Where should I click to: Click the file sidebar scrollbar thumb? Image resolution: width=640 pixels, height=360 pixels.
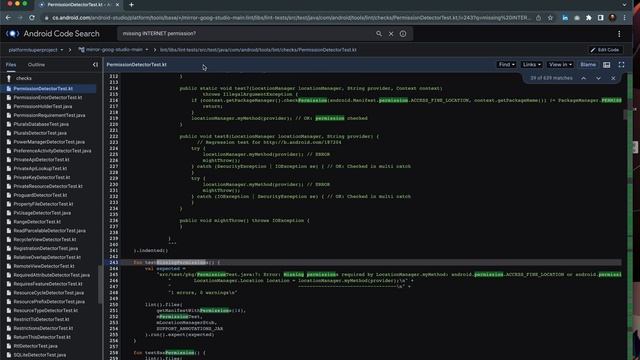(x=100, y=284)
